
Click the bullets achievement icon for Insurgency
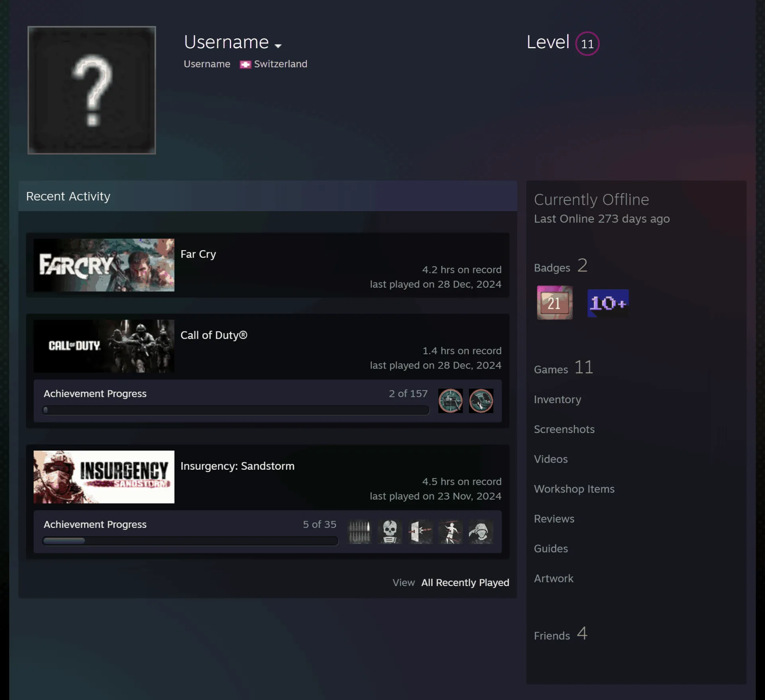359,531
